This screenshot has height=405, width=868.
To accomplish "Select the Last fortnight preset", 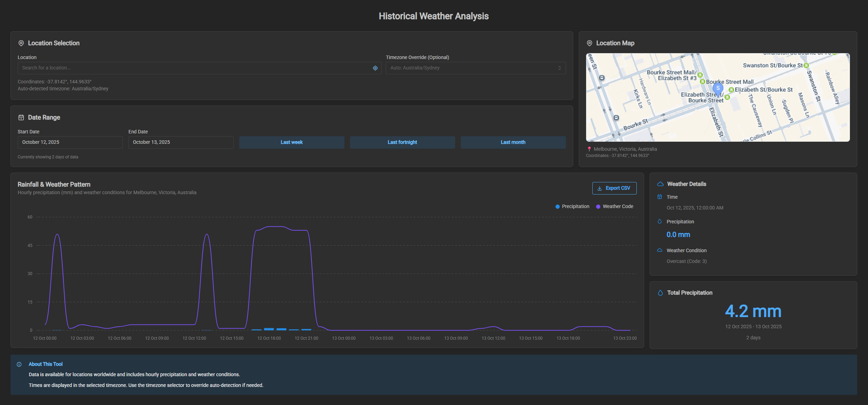I will [x=402, y=142].
